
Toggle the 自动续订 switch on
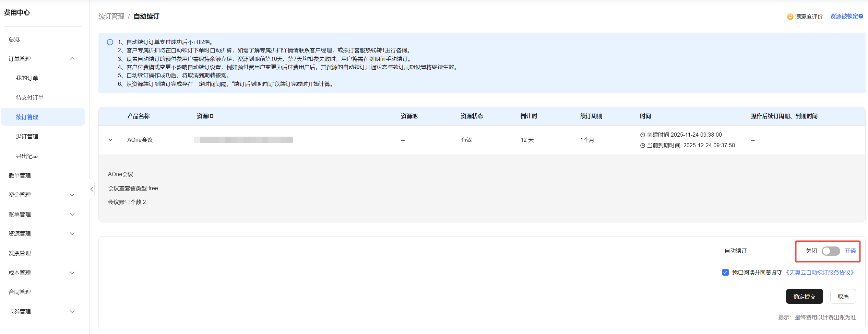tap(831, 251)
